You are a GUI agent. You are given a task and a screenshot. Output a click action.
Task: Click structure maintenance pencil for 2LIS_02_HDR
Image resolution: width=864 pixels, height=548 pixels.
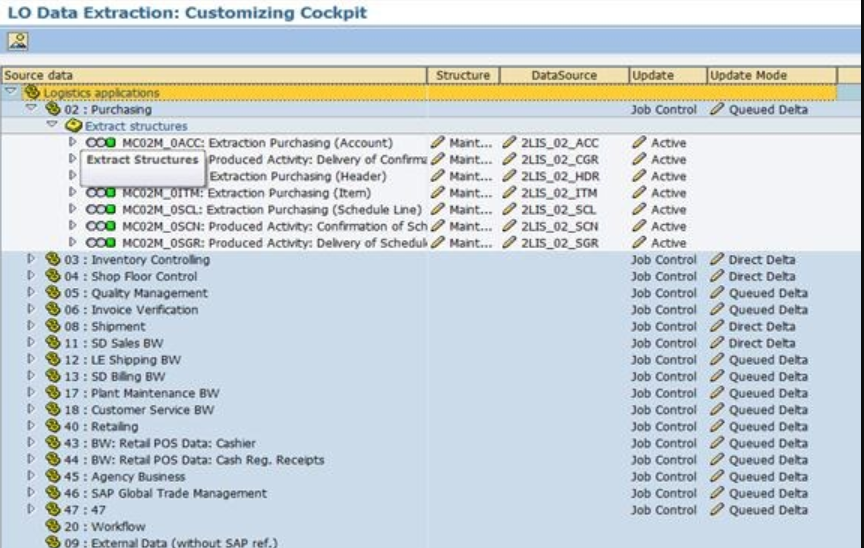coord(438,176)
